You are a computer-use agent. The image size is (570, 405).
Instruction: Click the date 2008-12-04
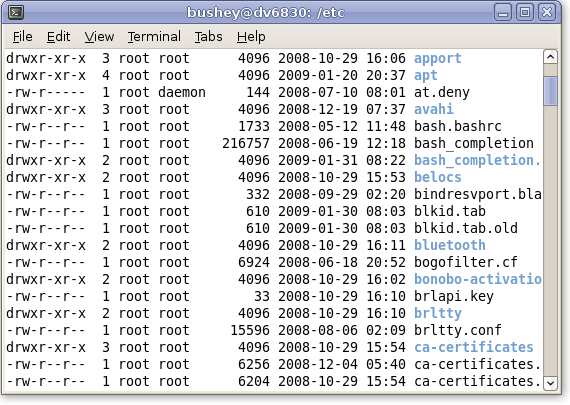click(x=318, y=364)
